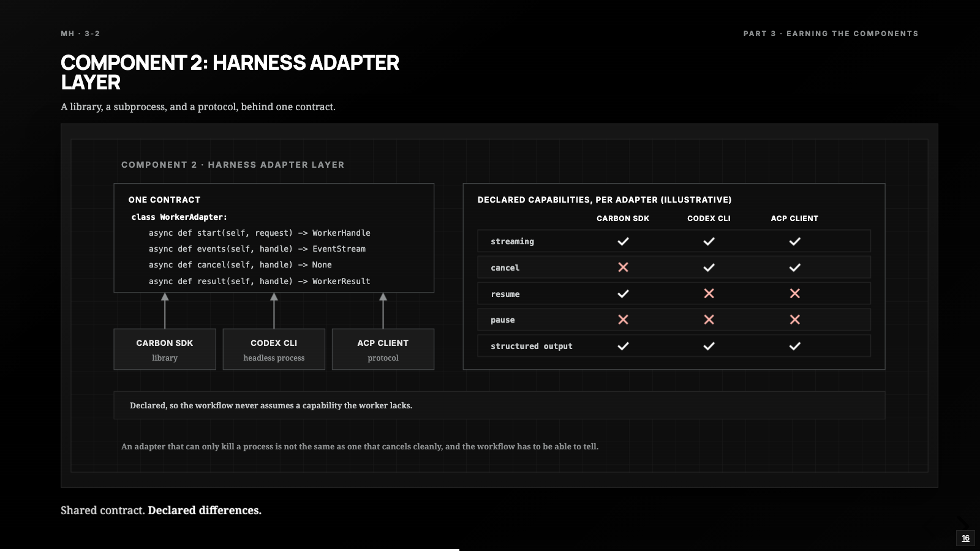
Task: Click the cancel checkmark under ACP CLIENT
Action: (x=794, y=268)
